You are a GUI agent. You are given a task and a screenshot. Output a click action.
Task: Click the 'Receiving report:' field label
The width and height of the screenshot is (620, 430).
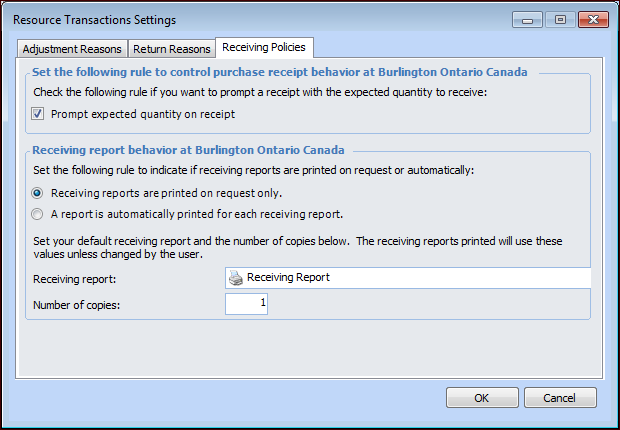(x=75, y=278)
